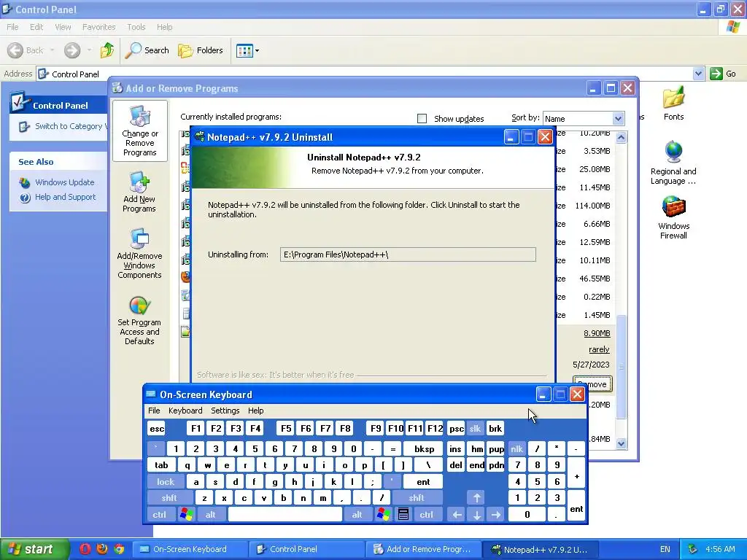The height and width of the screenshot is (560, 747).
Task: Click the application menu key icon
Action: coord(403,515)
